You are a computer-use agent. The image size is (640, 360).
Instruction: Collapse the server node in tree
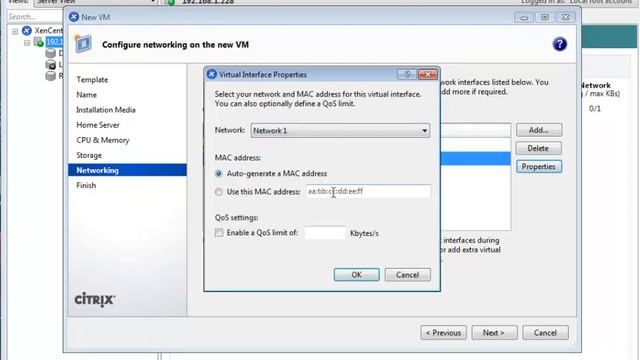(x=27, y=42)
